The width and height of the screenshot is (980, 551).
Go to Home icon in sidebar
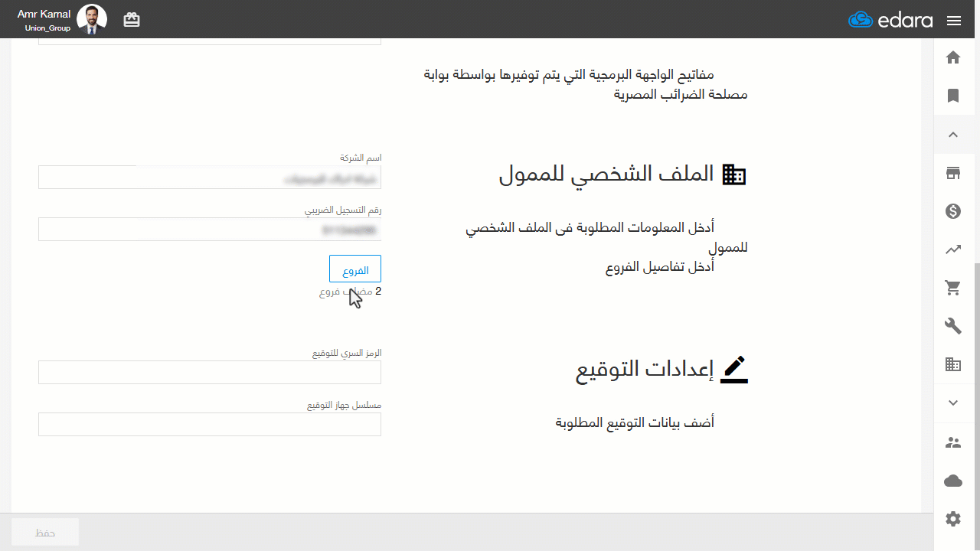953,57
